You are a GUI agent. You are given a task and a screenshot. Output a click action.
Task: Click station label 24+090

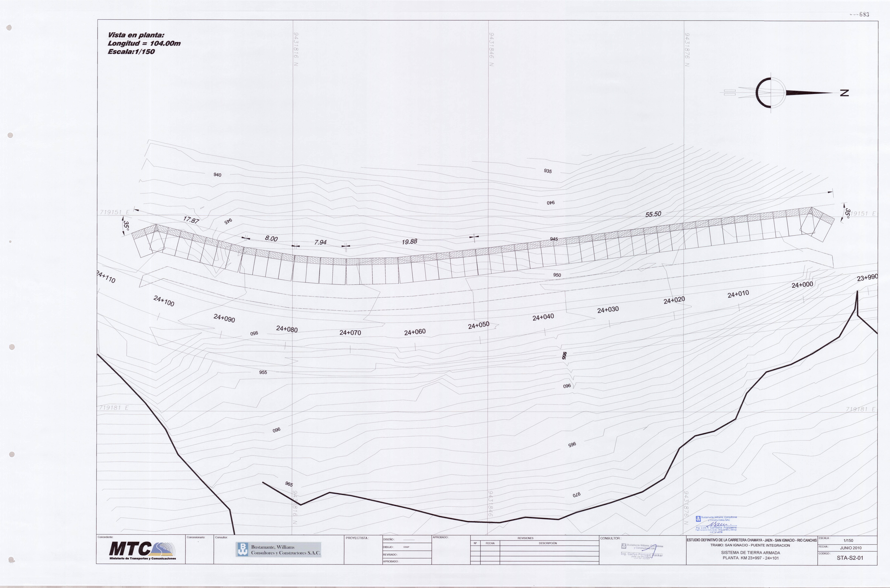coord(224,318)
